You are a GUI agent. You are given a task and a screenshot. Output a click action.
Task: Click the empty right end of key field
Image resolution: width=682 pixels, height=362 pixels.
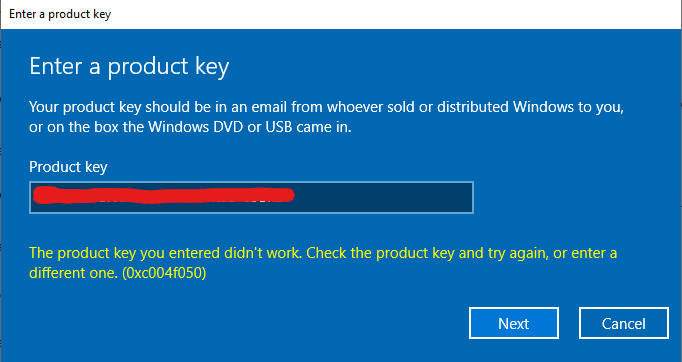pos(383,198)
